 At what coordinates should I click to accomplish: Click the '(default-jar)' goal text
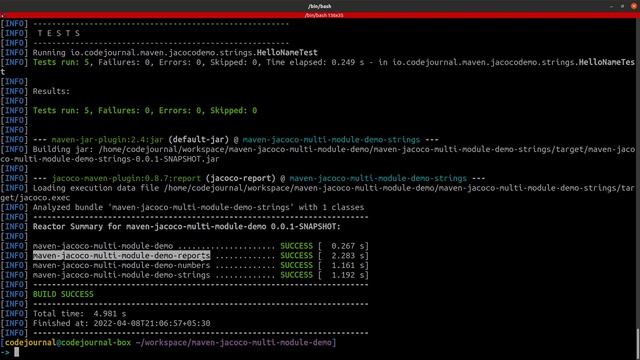[x=198, y=140]
